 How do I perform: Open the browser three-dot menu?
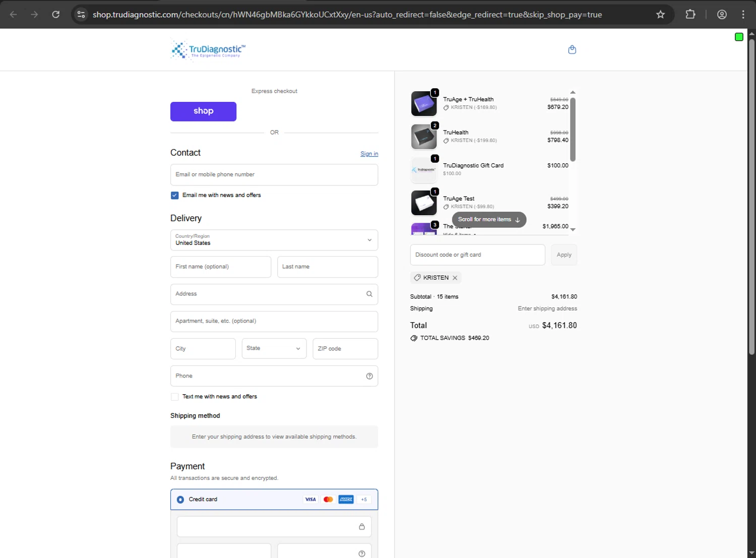pos(743,15)
